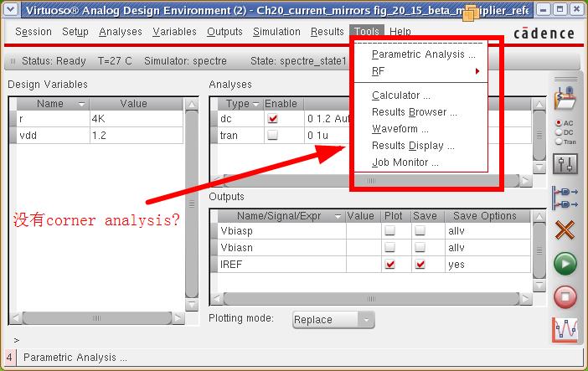Select the 'r' variable name cell
The width and height of the screenshot is (588, 371).
(x=53, y=119)
